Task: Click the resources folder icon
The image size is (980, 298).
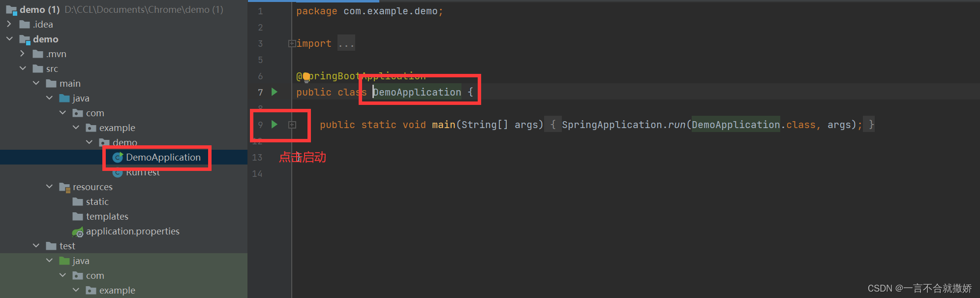Action: pyautogui.click(x=64, y=187)
